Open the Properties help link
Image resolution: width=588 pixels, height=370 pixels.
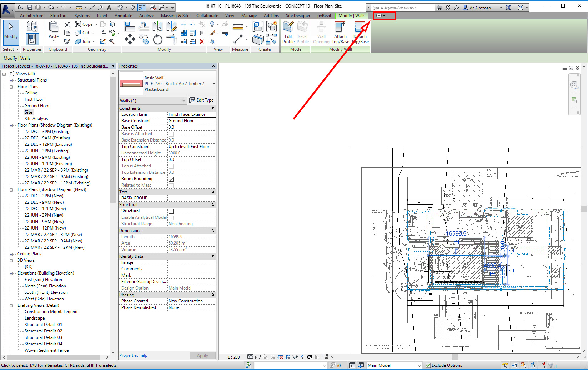tap(133, 355)
